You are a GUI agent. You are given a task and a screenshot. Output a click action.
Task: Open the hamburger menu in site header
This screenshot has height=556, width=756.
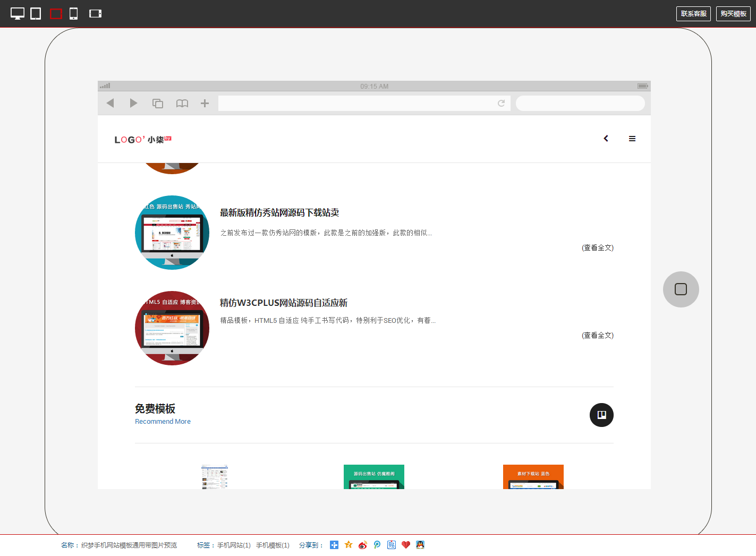[632, 139]
